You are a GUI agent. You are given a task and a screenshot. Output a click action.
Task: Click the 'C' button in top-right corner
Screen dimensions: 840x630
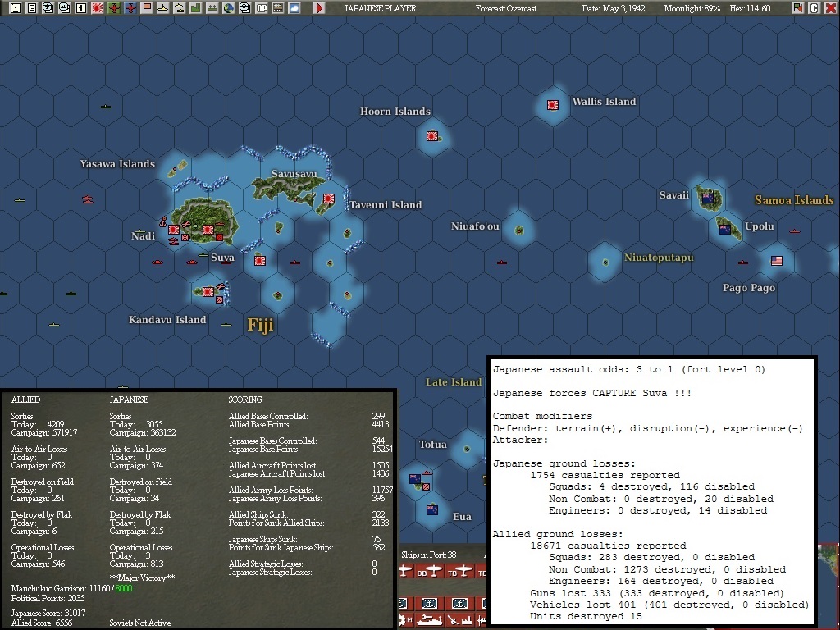(814, 8)
